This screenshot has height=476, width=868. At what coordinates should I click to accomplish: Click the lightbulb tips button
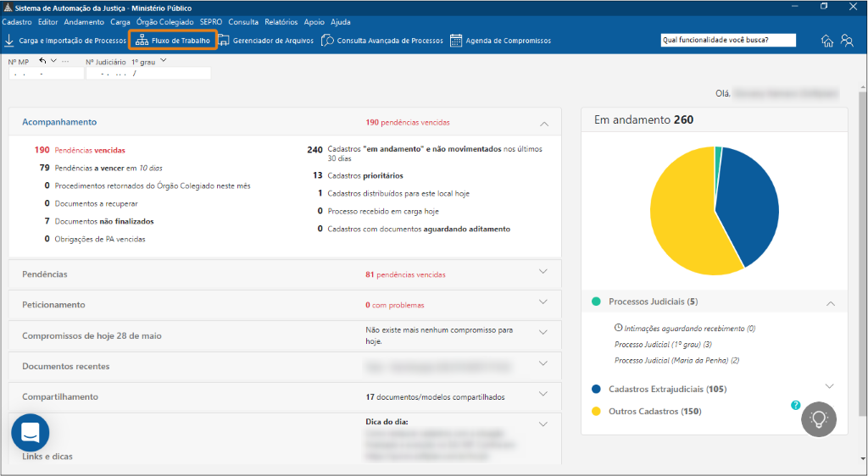(x=819, y=419)
